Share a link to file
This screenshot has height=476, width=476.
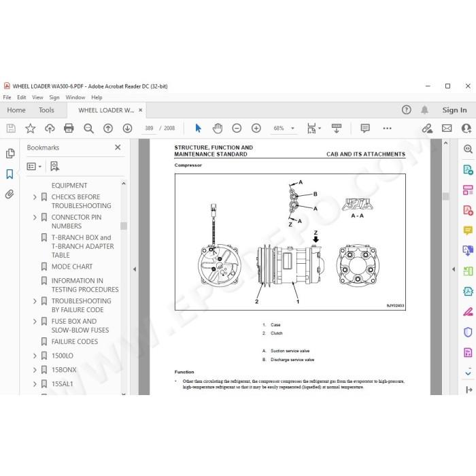[x=427, y=128]
